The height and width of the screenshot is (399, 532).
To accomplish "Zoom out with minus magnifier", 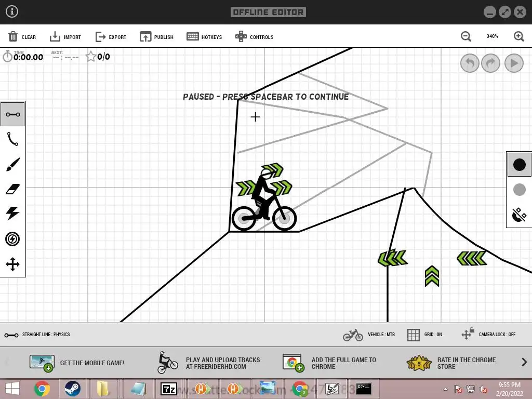I will coord(466,36).
